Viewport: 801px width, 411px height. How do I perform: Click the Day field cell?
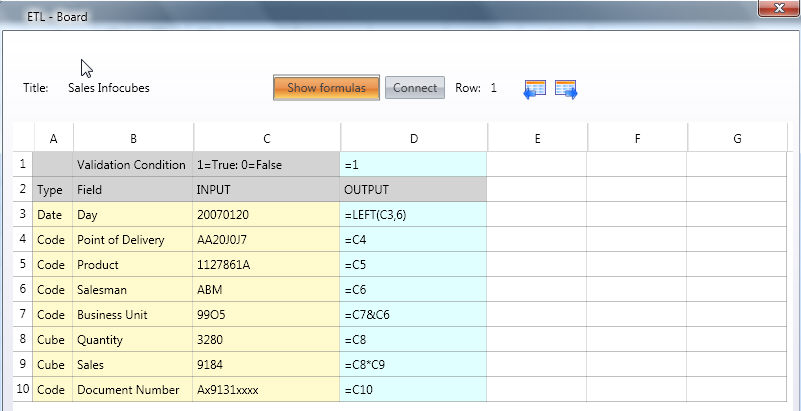coord(133,214)
